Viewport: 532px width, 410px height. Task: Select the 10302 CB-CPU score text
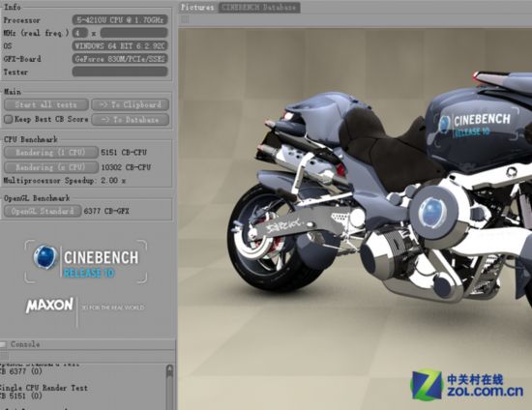click(x=126, y=167)
